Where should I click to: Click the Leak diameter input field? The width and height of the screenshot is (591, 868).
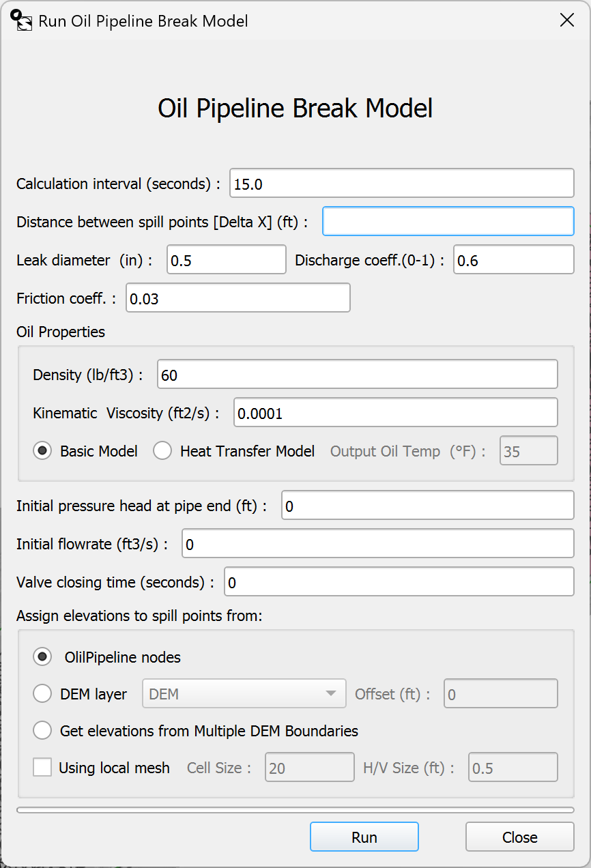[226, 260]
